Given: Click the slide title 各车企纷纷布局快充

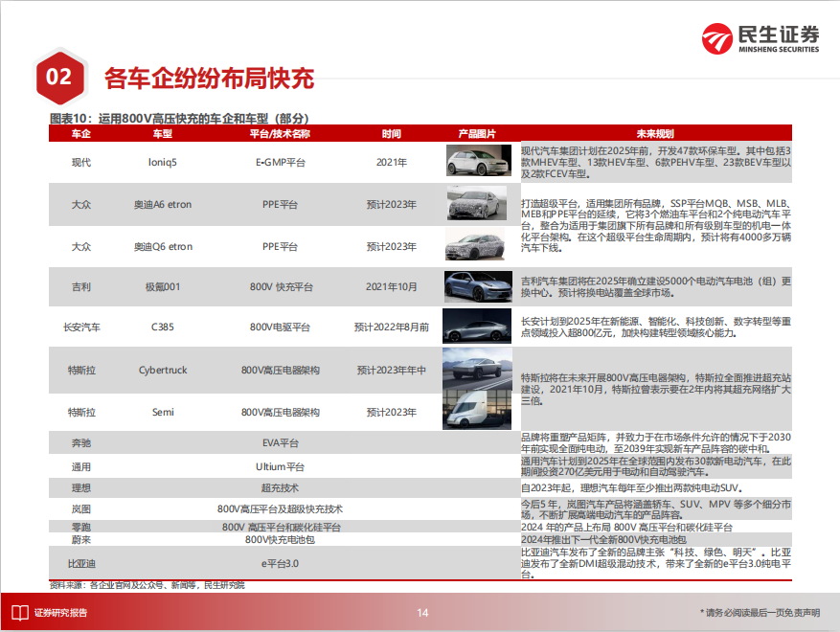Looking at the screenshot, I should pyautogui.click(x=209, y=79).
